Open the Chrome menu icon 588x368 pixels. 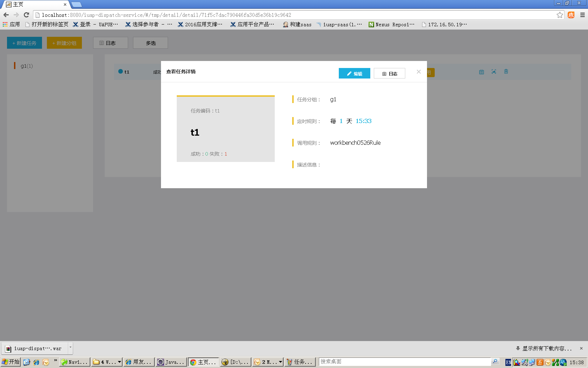(582, 15)
